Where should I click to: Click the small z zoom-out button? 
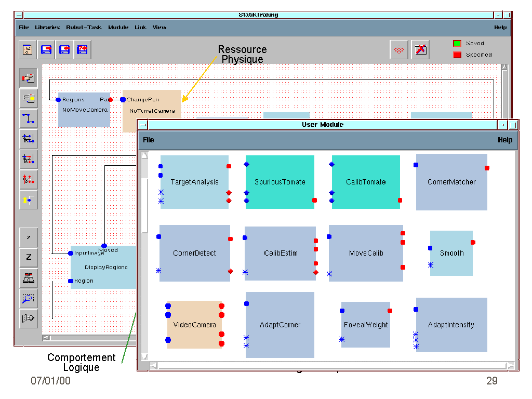(x=29, y=237)
